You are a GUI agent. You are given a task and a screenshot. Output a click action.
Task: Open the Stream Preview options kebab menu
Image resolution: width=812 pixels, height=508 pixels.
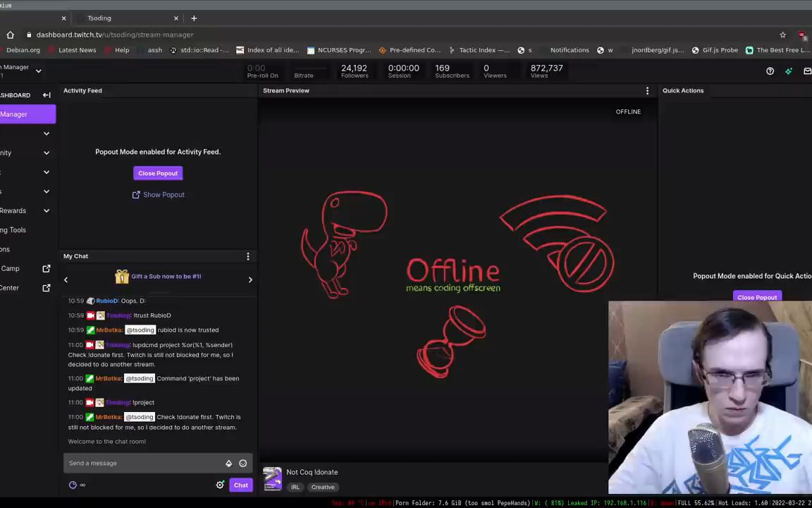pyautogui.click(x=647, y=90)
